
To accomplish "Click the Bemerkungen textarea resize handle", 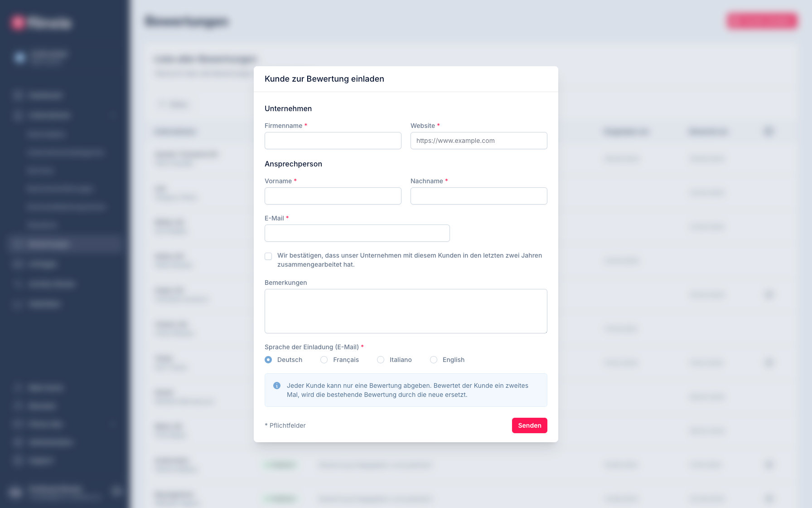I will coord(545,331).
